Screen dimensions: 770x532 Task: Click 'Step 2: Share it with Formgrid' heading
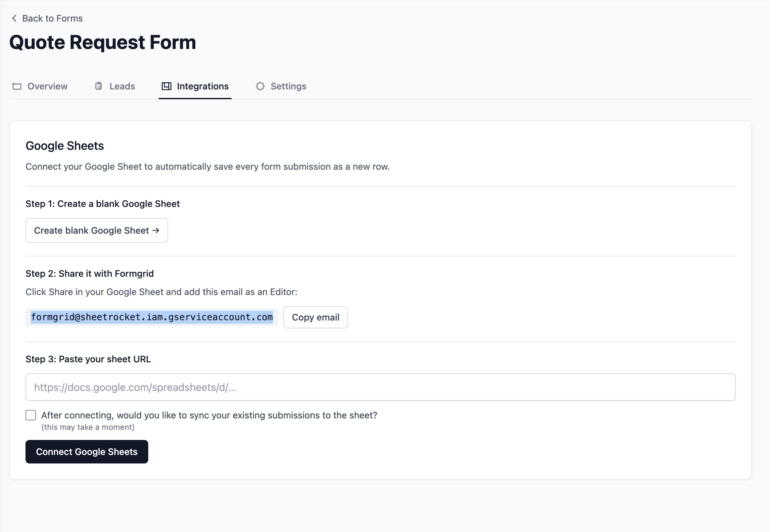pos(90,274)
